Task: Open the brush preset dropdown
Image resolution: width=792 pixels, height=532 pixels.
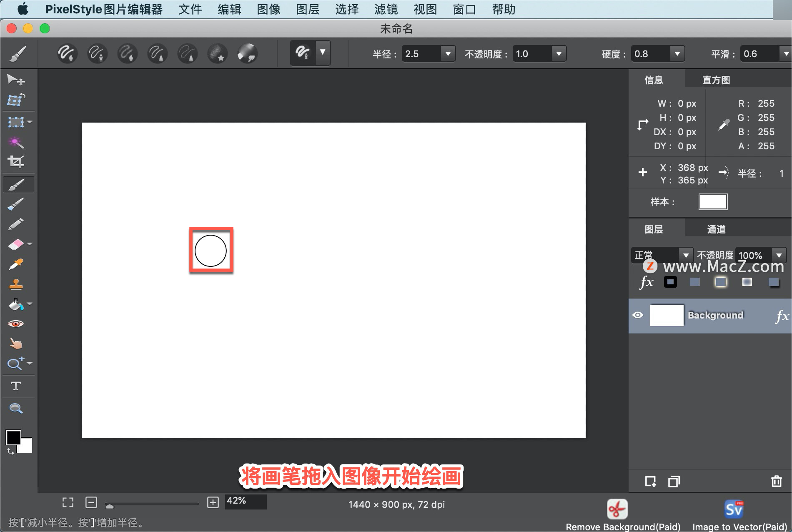Action: tap(322, 53)
